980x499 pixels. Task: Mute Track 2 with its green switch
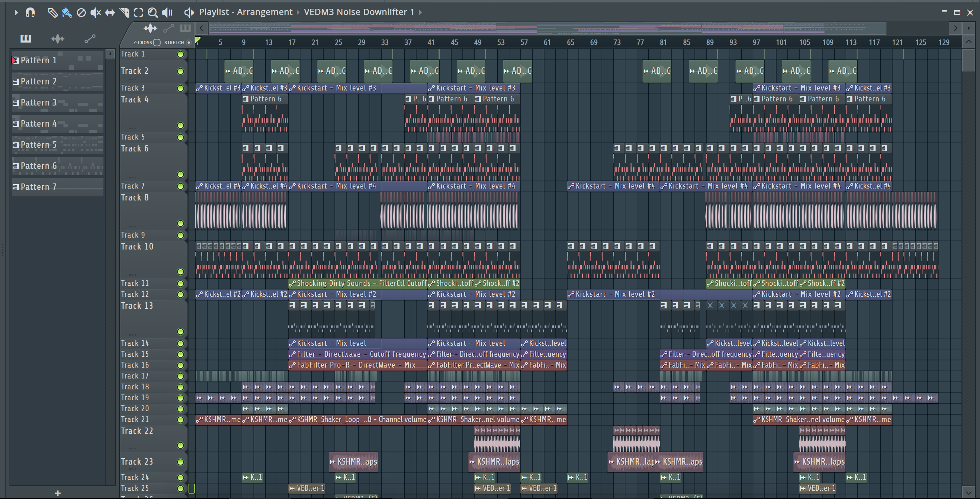pyautogui.click(x=180, y=71)
